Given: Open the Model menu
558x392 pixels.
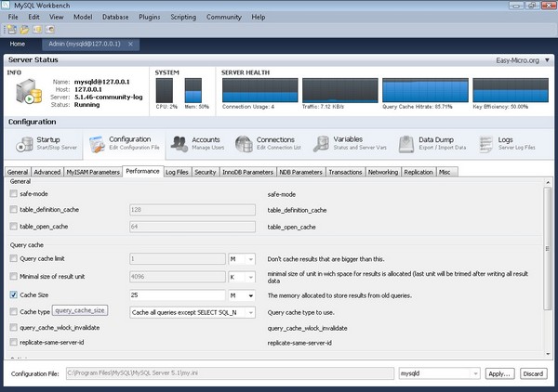Looking at the screenshot, I should (83, 17).
